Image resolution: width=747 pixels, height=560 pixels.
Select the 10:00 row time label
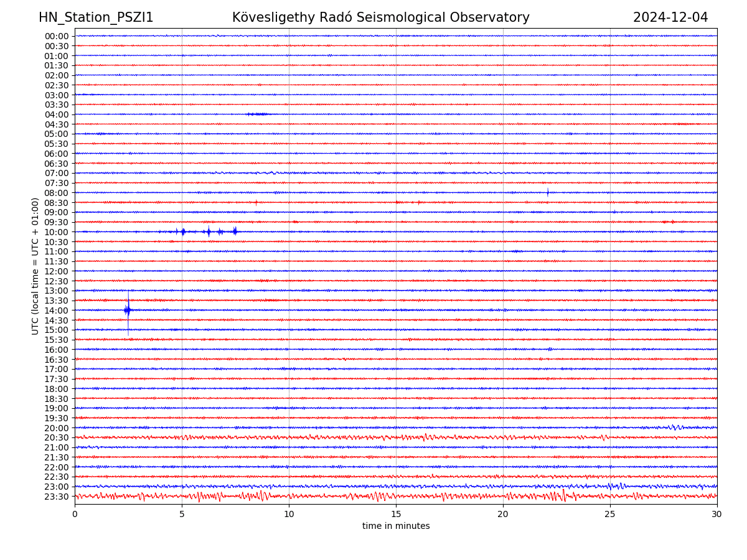pyautogui.click(x=57, y=232)
